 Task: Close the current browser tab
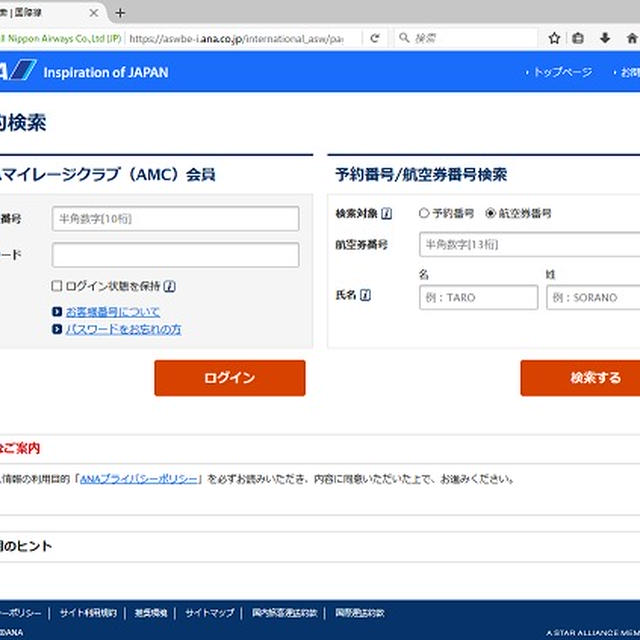[93, 13]
